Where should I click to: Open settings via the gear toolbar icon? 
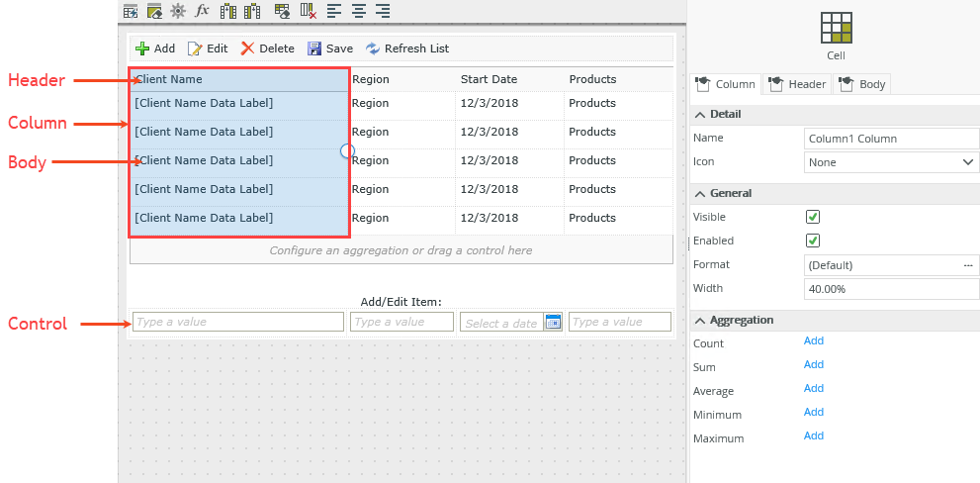178,11
